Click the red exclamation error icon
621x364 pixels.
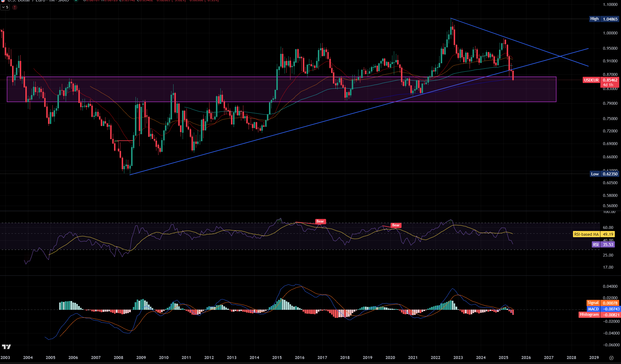15,7
